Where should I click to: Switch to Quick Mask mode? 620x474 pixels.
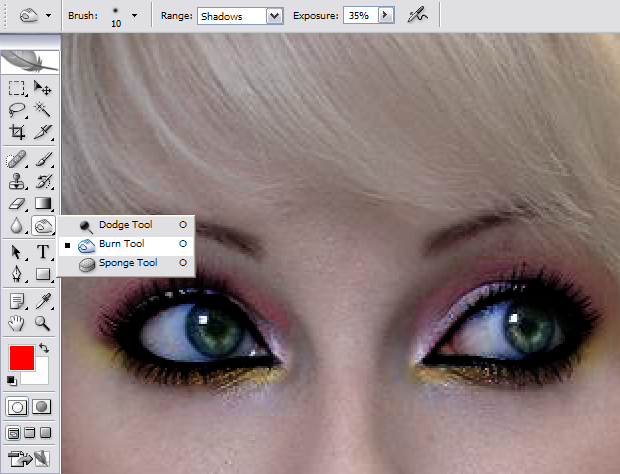click(x=42, y=407)
